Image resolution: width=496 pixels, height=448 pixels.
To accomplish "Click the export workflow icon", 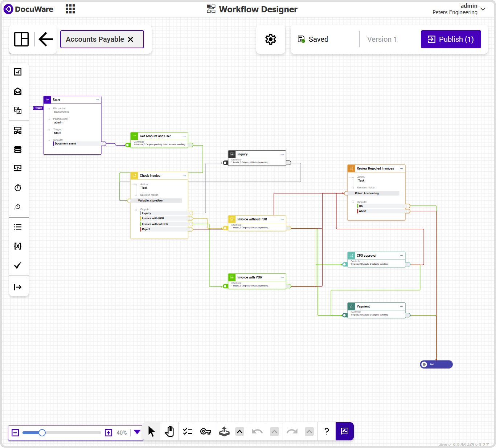I will (224, 431).
